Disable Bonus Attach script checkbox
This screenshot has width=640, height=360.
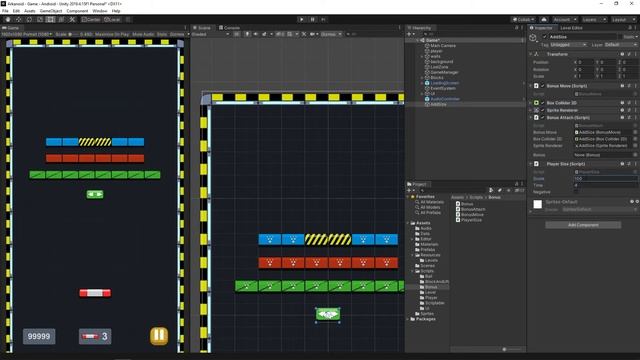[x=542, y=118]
